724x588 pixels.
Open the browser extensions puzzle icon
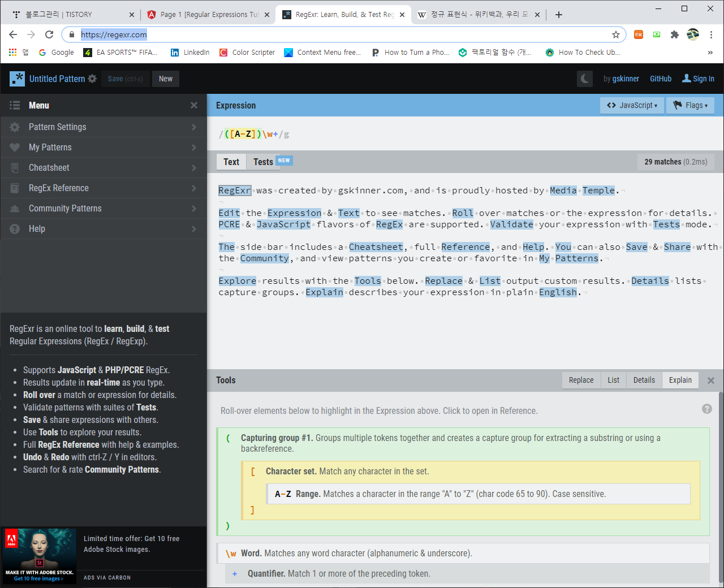pyautogui.click(x=675, y=34)
